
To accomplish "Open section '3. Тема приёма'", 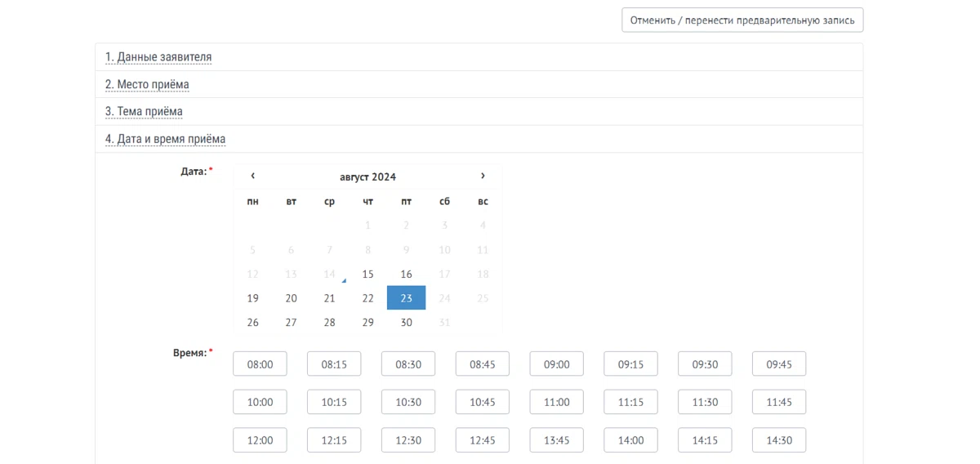I will tap(144, 111).
